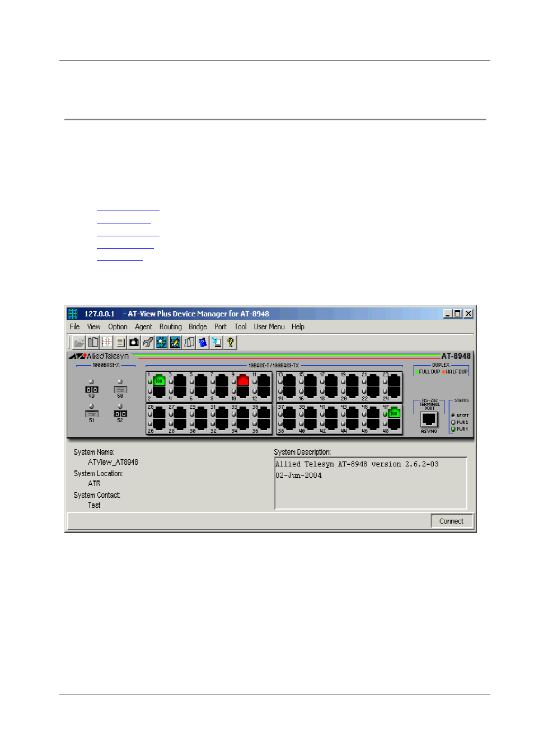This screenshot has height=756, width=534.
Task: Click the ATR system location value
Action: [x=94, y=483]
